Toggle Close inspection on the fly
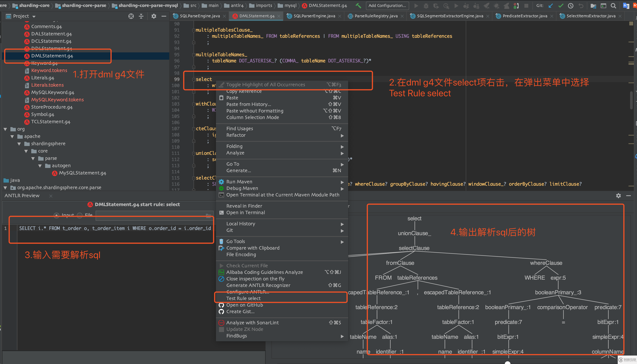 click(x=282, y=279)
